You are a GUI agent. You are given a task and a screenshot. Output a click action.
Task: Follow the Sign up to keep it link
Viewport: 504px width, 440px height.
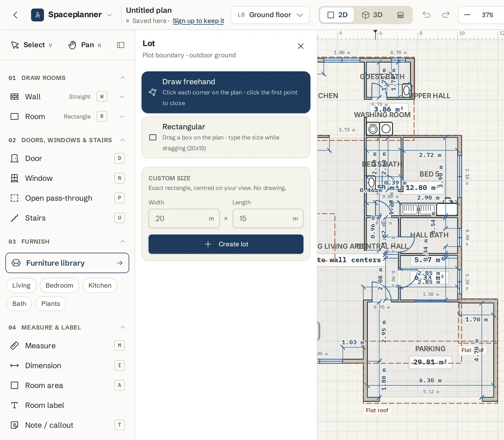pos(198,21)
